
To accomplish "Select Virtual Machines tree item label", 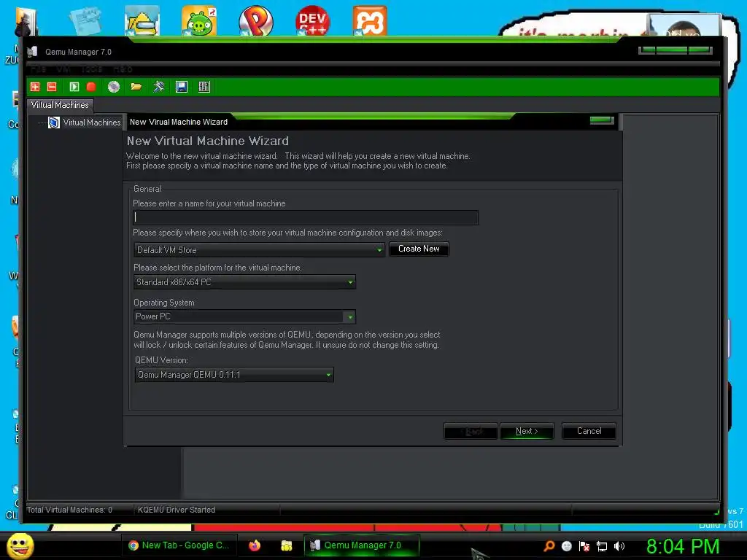I will pos(92,122).
